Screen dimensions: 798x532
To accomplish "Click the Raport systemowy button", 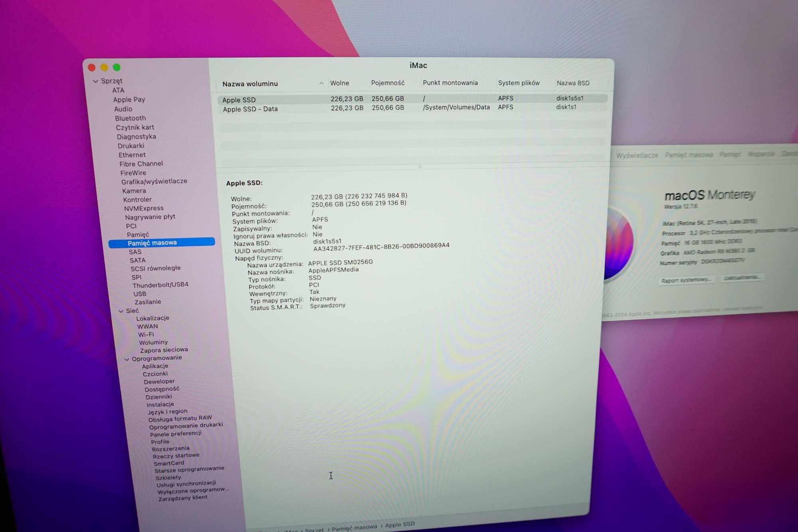I will click(x=686, y=280).
